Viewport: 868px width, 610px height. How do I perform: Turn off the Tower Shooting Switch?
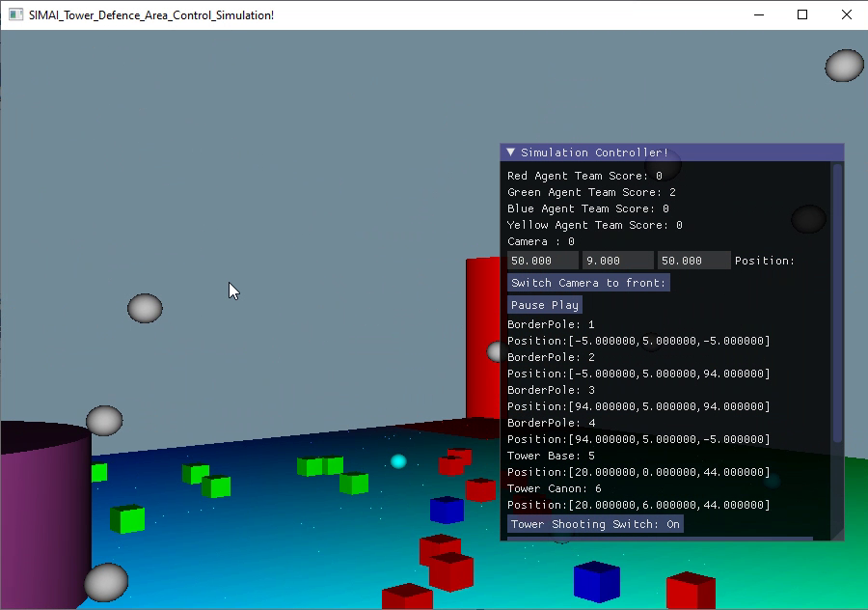tap(594, 524)
